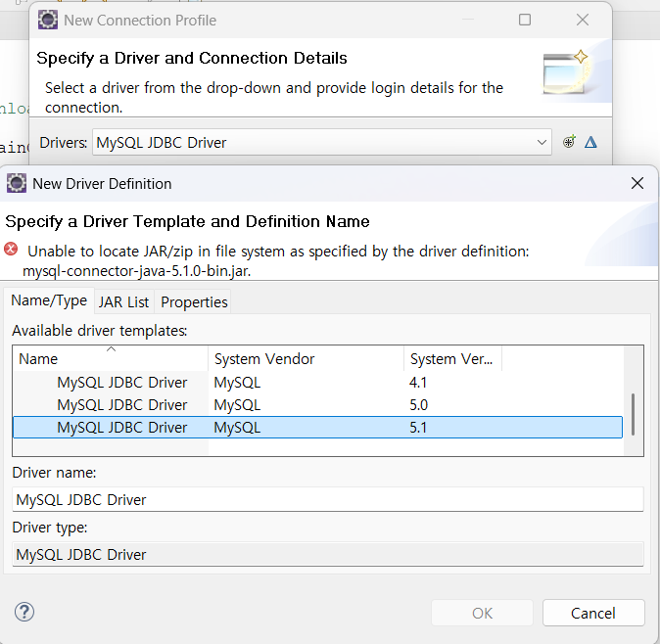The image size is (660, 644).
Task: Select MySQL JDBC Driver version 5.0 row
Action: click(318, 404)
